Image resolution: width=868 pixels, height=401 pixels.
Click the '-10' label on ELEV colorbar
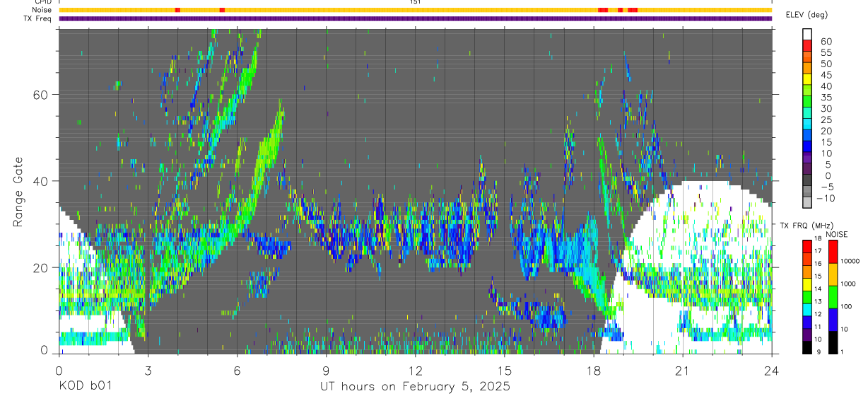point(825,198)
